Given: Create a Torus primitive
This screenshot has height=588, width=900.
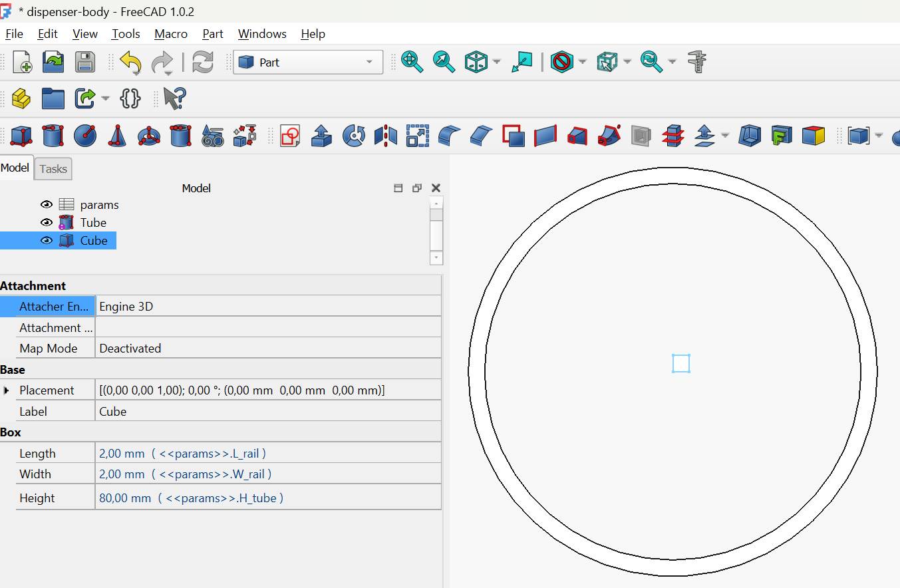Looking at the screenshot, I should 149,136.
